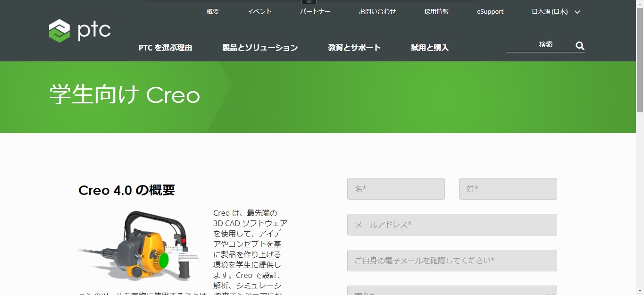Open the イベント menu item
The width and height of the screenshot is (644, 295).
point(259,12)
